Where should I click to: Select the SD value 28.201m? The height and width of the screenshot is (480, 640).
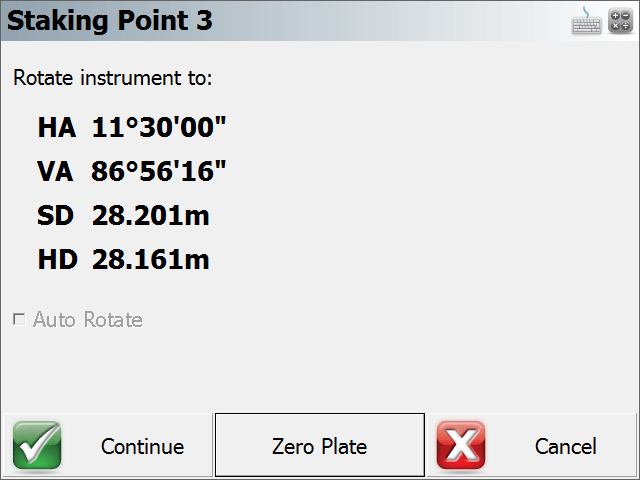coord(151,215)
